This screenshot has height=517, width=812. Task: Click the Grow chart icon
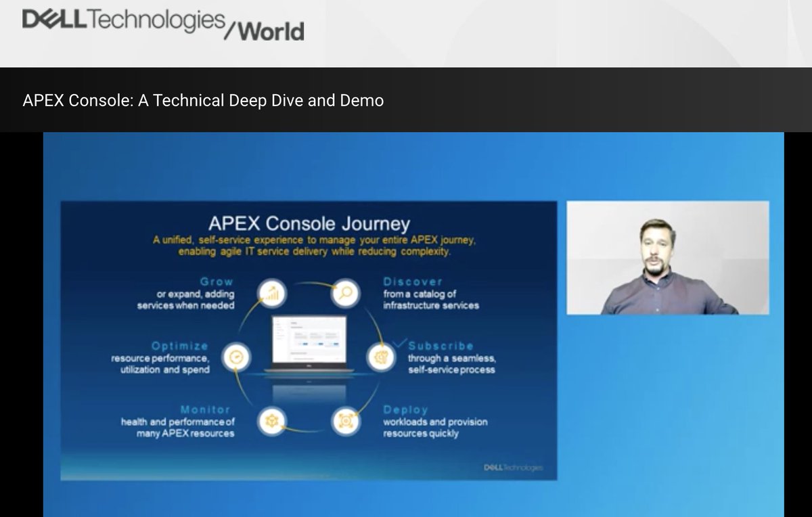pos(273,293)
